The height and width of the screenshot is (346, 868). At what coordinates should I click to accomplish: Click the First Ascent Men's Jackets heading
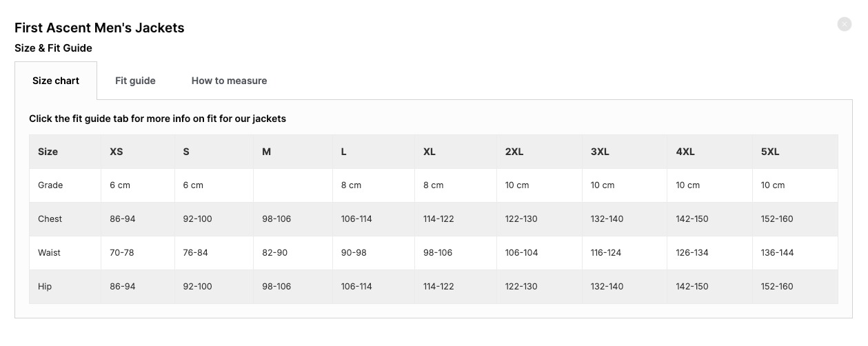99,28
